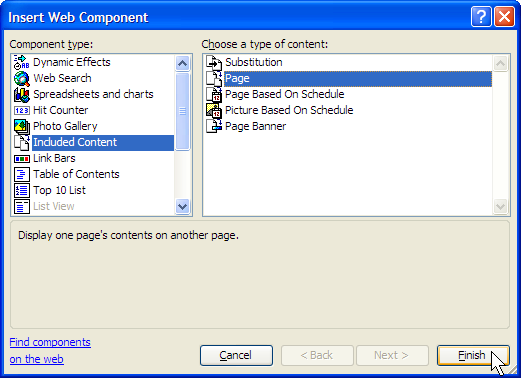Viewport: 521px width, 378px height.
Task: Click the Finish button
Action: click(x=473, y=355)
